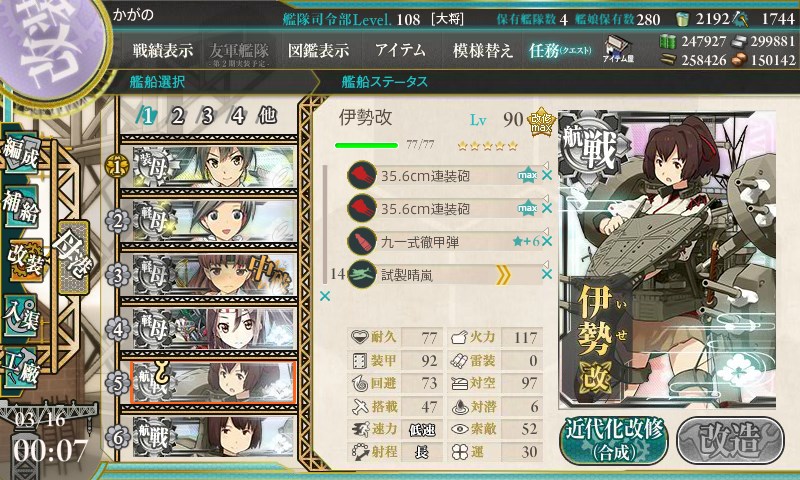Unequip all using X below equipment list

pyautogui.click(x=324, y=296)
